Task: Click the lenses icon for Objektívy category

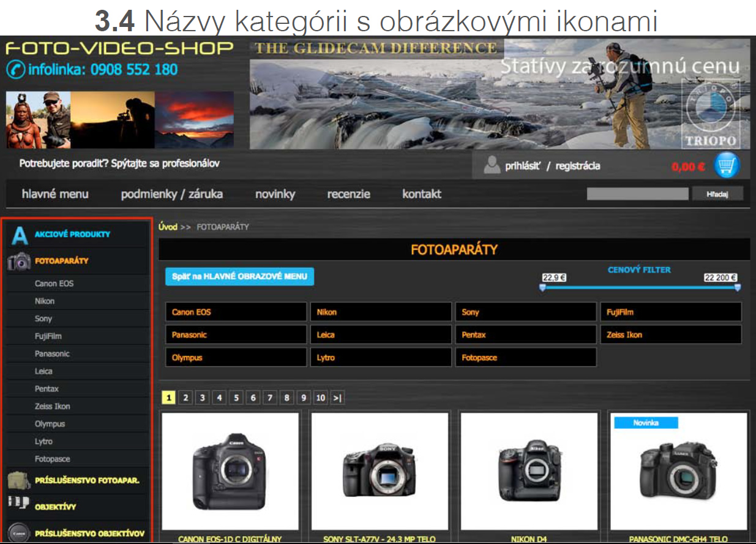Action: coord(19,504)
